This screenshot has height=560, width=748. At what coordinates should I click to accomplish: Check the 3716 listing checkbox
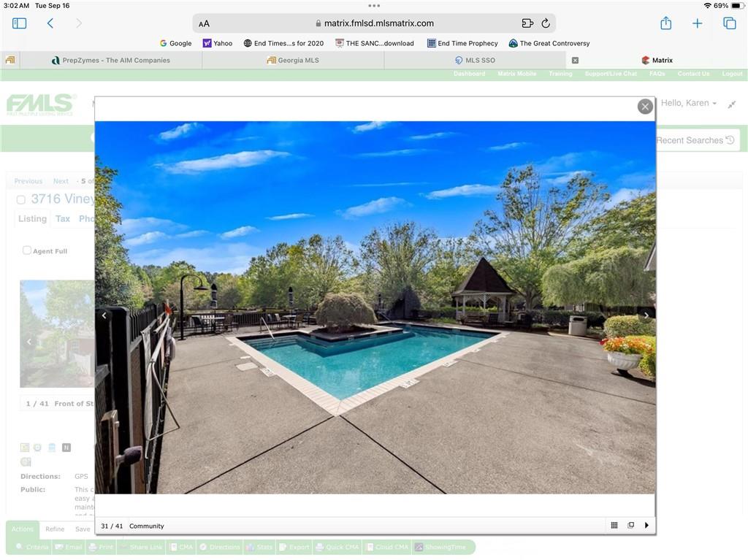(x=21, y=199)
